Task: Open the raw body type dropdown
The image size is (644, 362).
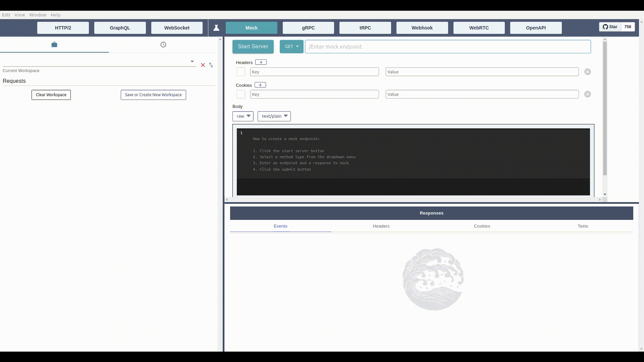Action: [x=243, y=116]
